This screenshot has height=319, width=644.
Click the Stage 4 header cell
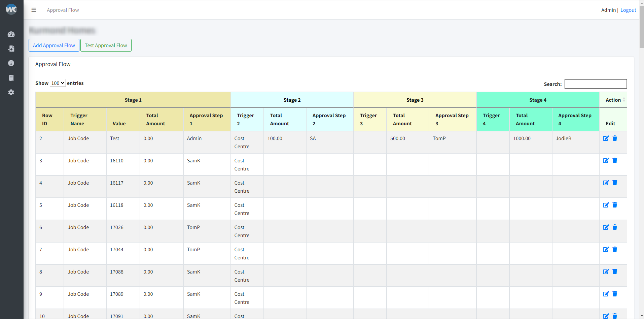click(538, 100)
